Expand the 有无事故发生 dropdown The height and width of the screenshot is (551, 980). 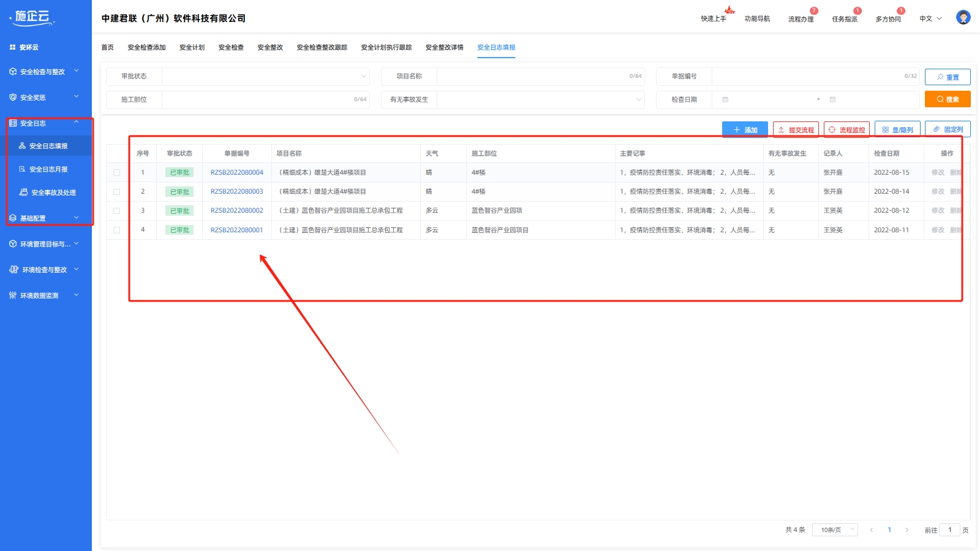click(x=540, y=99)
